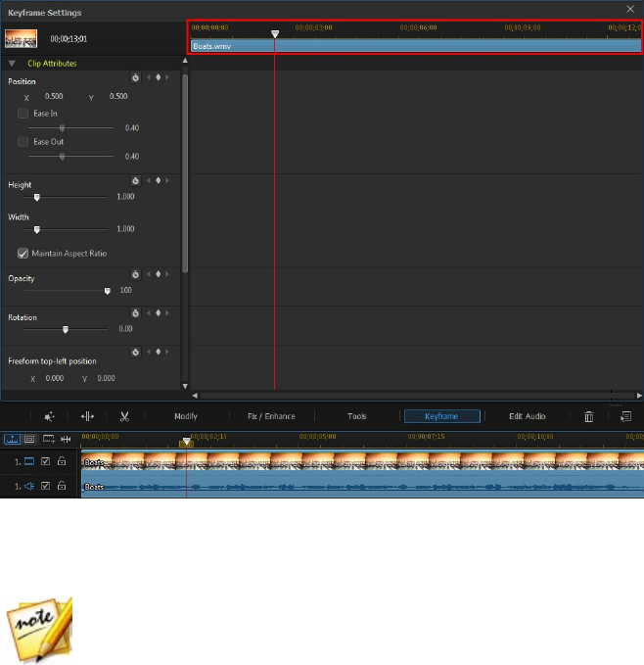
Task: Switch to timeline view icon
Action: (12, 440)
